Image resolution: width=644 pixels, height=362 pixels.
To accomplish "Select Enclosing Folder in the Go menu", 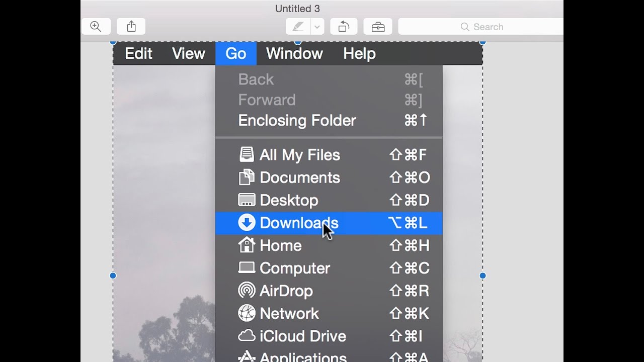I will coord(329,120).
